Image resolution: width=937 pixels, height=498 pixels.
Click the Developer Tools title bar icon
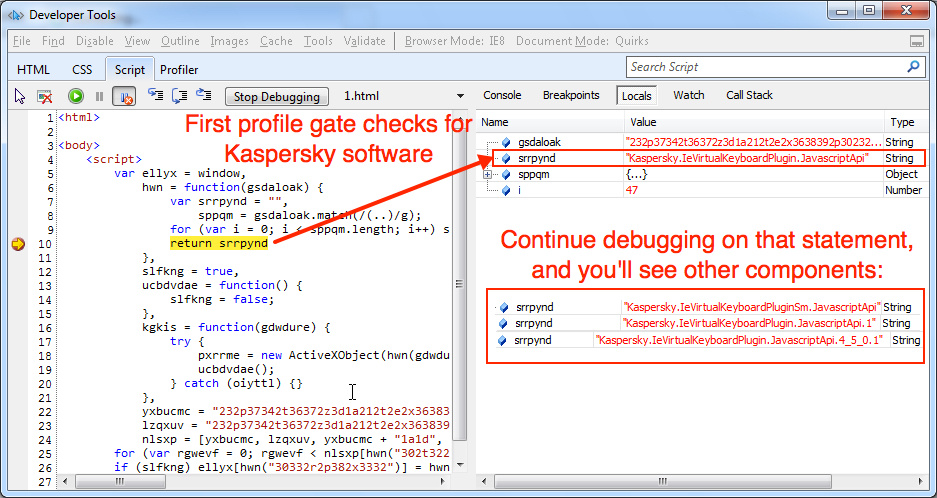tap(15, 14)
